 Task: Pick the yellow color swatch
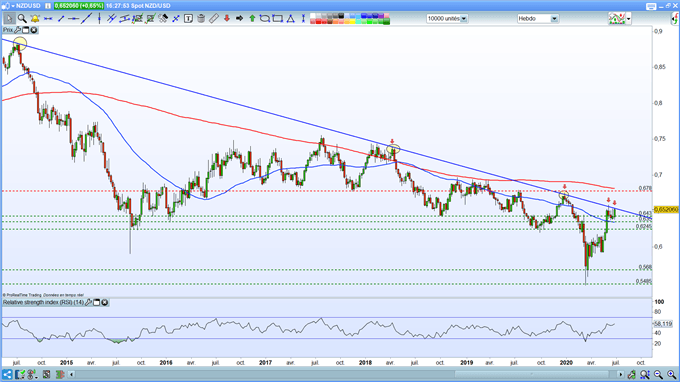(352, 22)
